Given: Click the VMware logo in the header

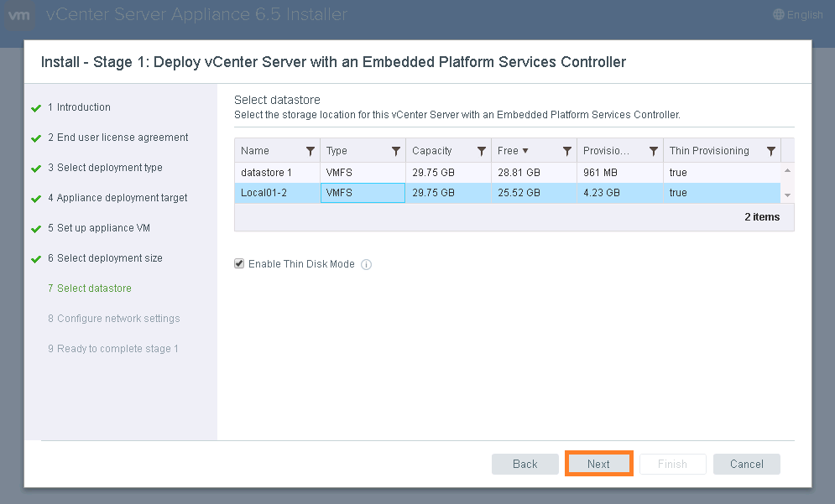Looking at the screenshot, I should coord(19,14).
